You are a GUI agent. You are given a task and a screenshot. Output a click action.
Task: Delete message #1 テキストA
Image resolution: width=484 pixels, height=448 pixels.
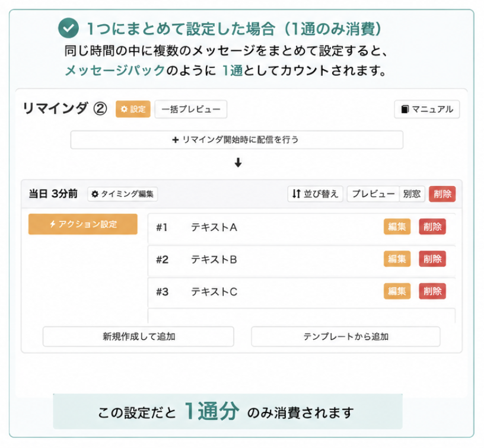432,226
